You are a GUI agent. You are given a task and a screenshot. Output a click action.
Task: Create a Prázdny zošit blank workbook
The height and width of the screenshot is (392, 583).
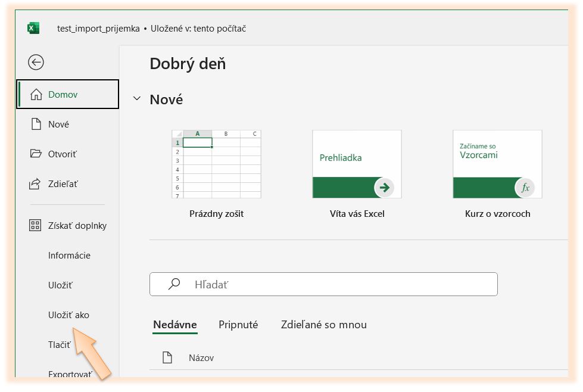tap(216, 164)
